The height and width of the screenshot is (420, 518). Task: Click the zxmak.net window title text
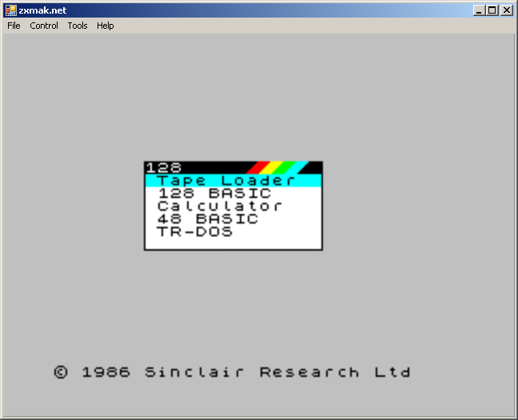tap(42, 10)
